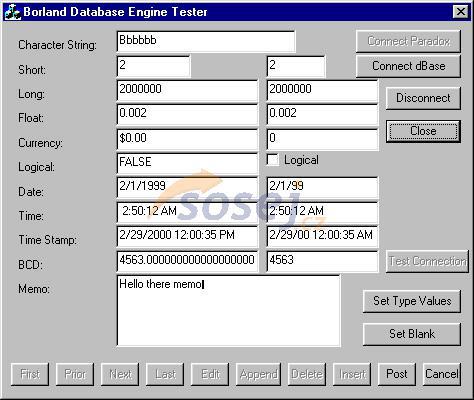Click the right Long field with 2000000

click(323, 90)
